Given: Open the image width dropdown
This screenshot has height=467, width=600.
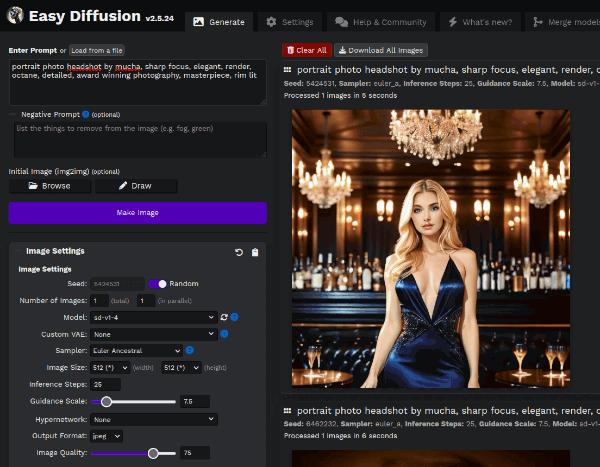Looking at the screenshot, I should [110, 368].
